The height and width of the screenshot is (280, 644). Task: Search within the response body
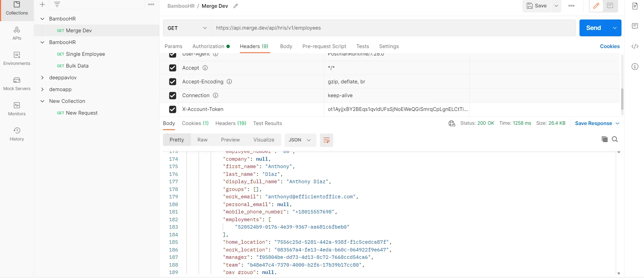click(615, 139)
